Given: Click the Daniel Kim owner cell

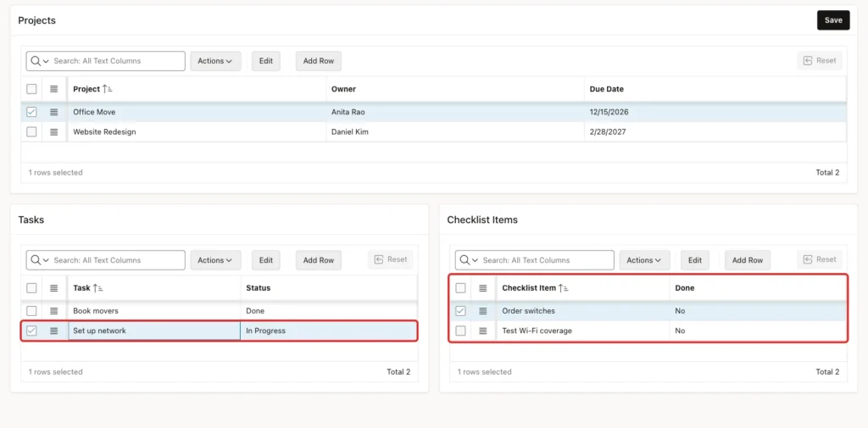Looking at the screenshot, I should 455,131.
